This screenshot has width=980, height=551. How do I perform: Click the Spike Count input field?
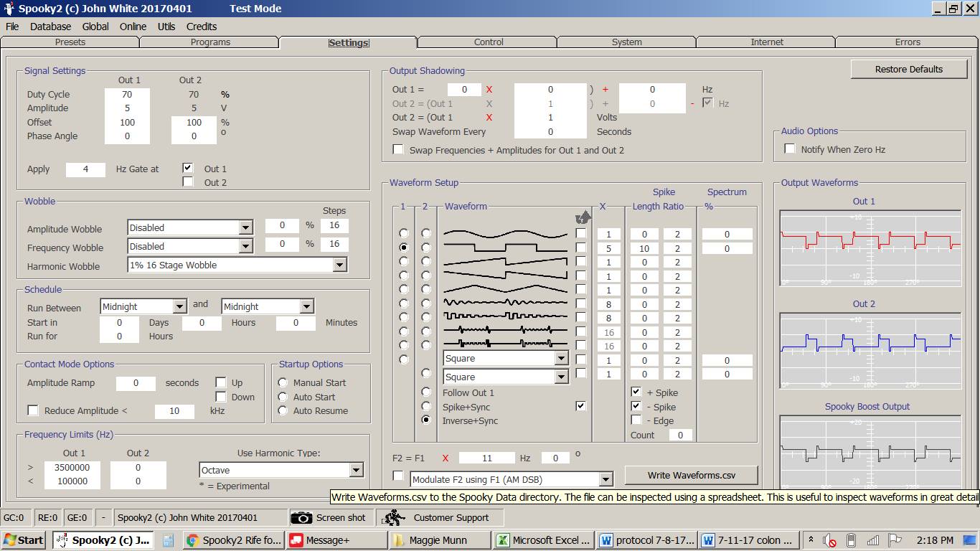click(x=680, y=435)
